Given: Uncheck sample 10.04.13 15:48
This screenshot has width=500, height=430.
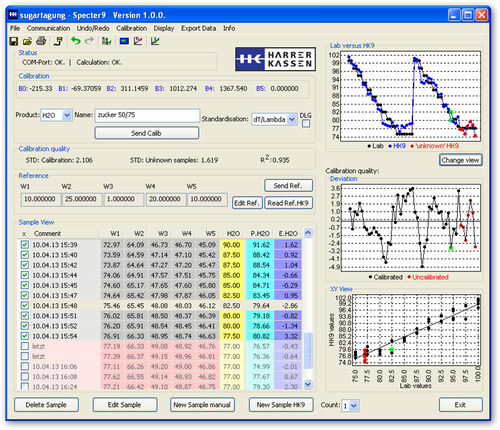Looking at the screenshot, I should click(x=25, y=305).
